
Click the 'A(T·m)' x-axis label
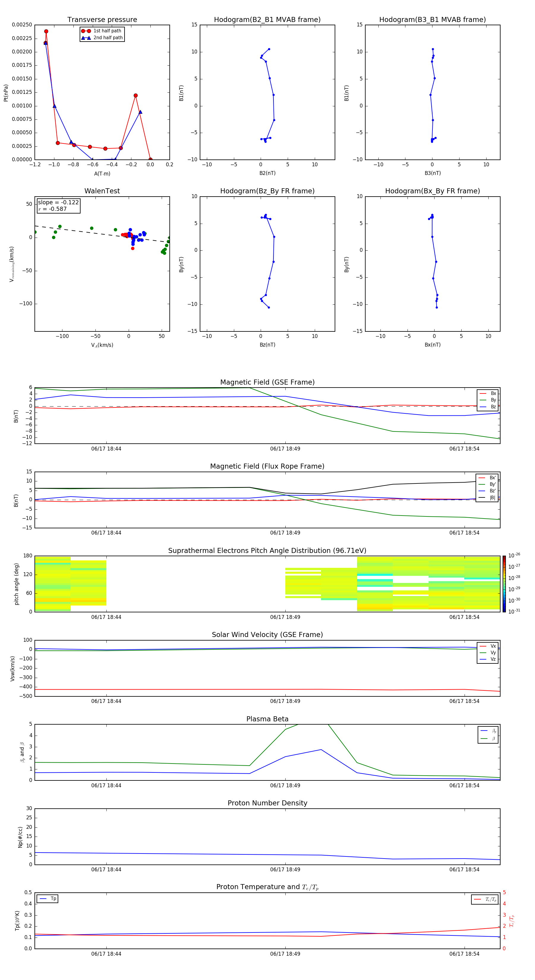point(102,174)
